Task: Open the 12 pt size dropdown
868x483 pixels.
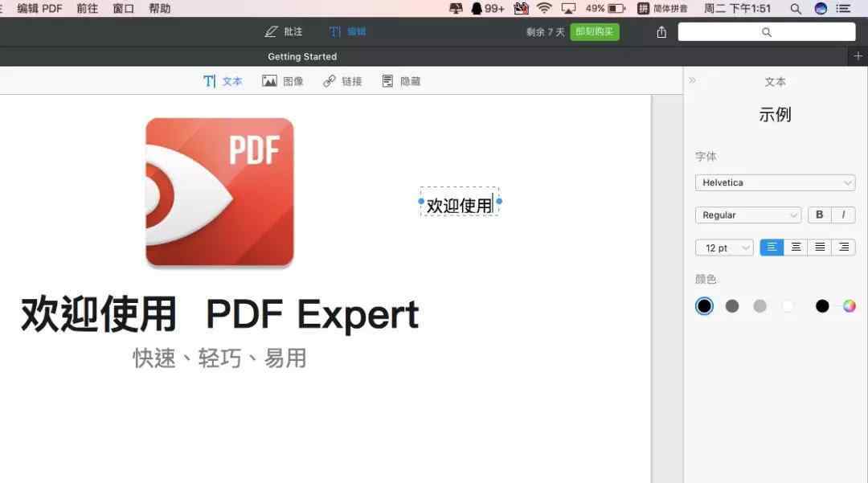Action: coord(723,248)
